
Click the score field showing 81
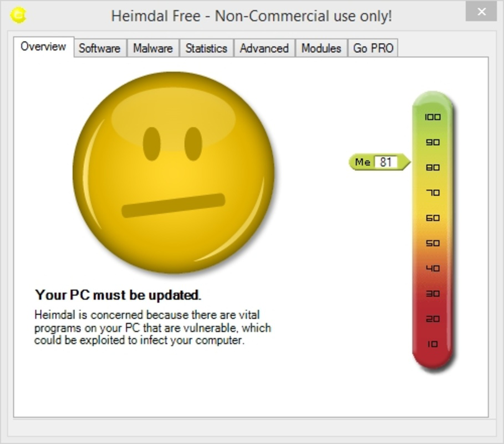[386, 162]
